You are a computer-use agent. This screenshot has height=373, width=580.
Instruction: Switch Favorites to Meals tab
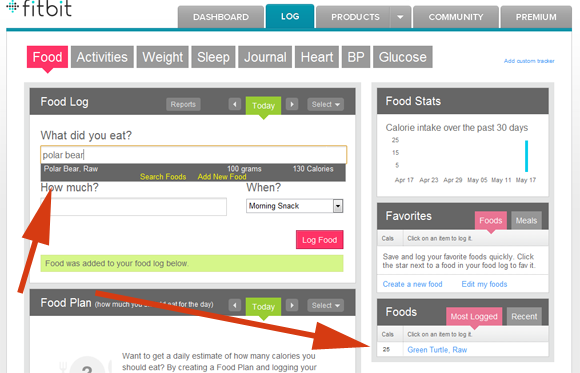coord(526,221)
